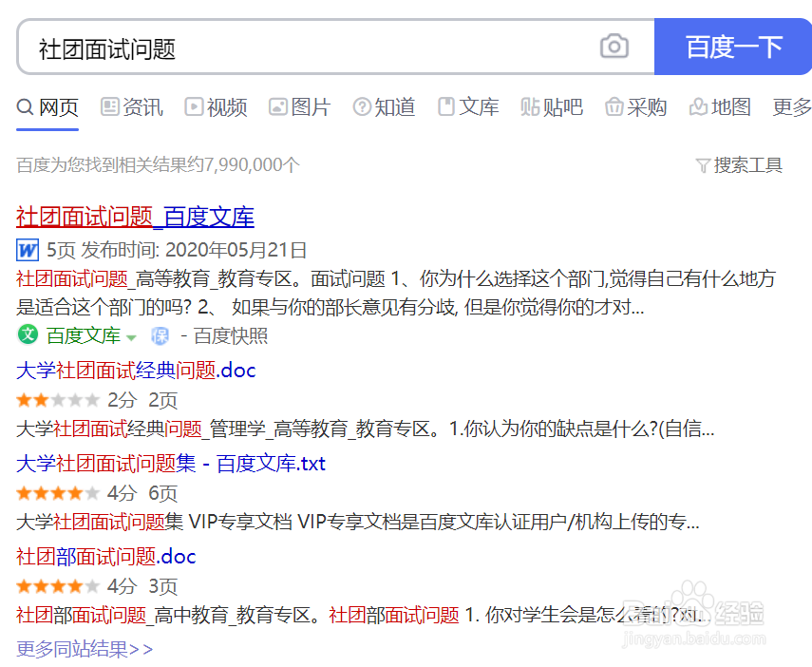Click snippet 大学社团面试经典问题_管理学
This screenshot has width=812, height=667.
(366, 429)
